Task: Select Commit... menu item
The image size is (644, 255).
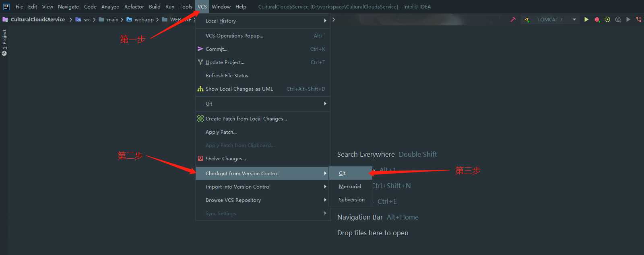Action: tap(263, 49)
